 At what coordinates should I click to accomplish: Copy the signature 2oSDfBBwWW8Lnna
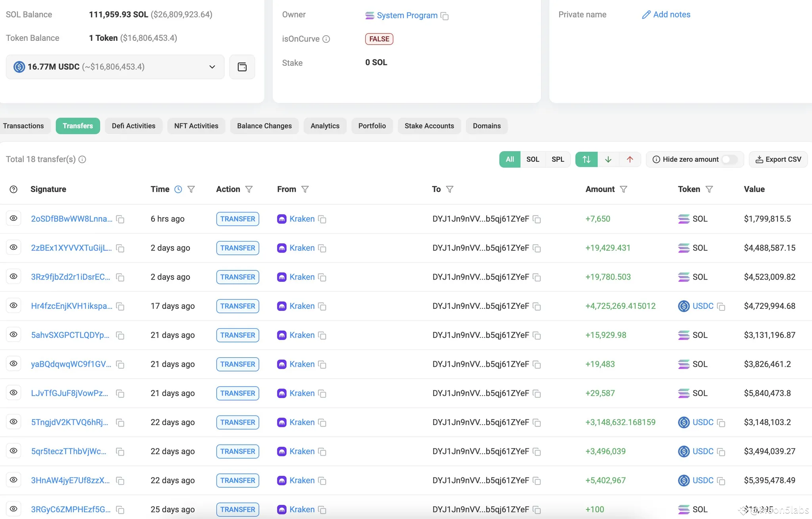pos(120,219)
